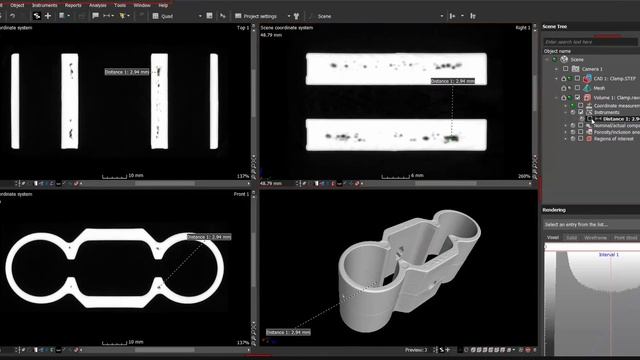The width and height of the screenshot is (640, 360).
Task: Open the Tools menu
Action: pos(120,5)
